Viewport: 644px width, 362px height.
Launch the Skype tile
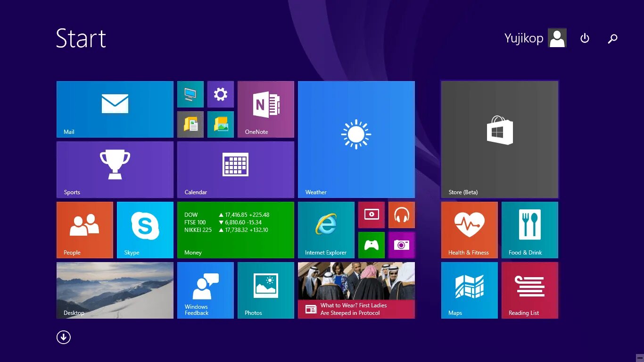point(145,230)
